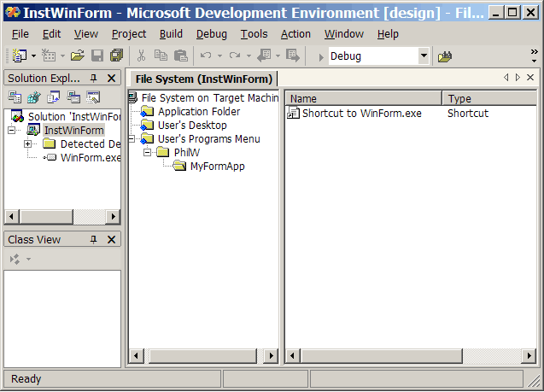Sort by the Name column header

pos(363,98)
